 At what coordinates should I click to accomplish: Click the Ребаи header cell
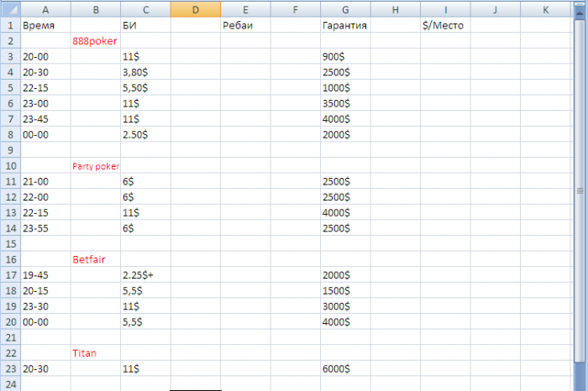pyautogui.click(x=245, y=25)
